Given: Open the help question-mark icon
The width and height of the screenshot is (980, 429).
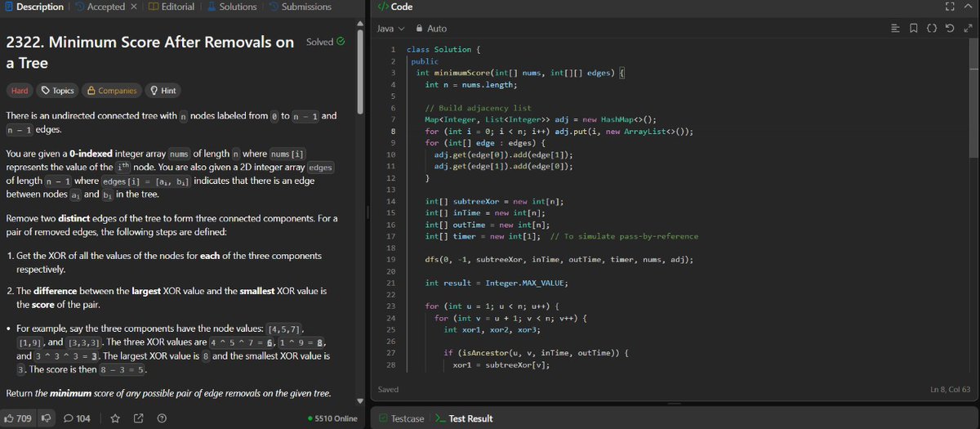Looking at the screenshot, I should [x=162, y=418].
